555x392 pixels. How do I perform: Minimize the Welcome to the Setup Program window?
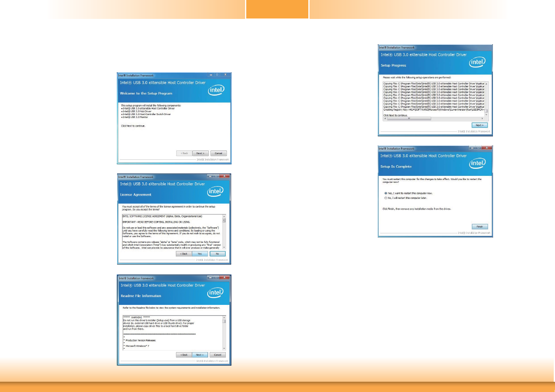[211, 75]
